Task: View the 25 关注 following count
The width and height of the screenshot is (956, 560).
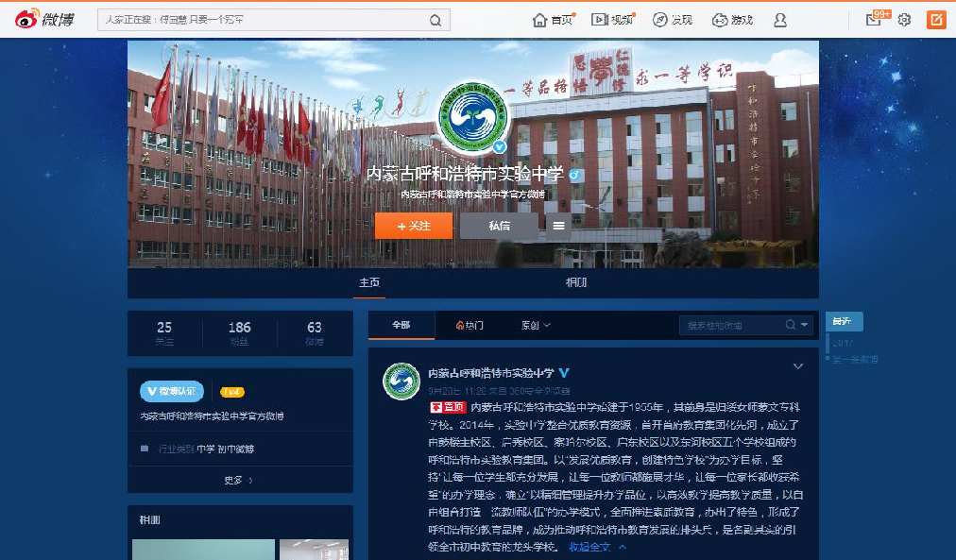Action: coord(164,333)
